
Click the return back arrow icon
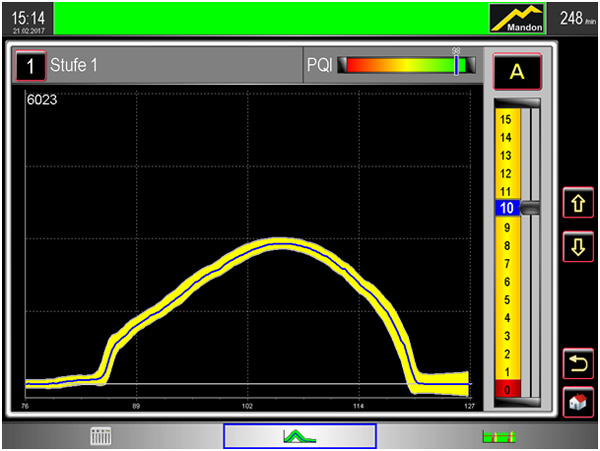[578, 363]
